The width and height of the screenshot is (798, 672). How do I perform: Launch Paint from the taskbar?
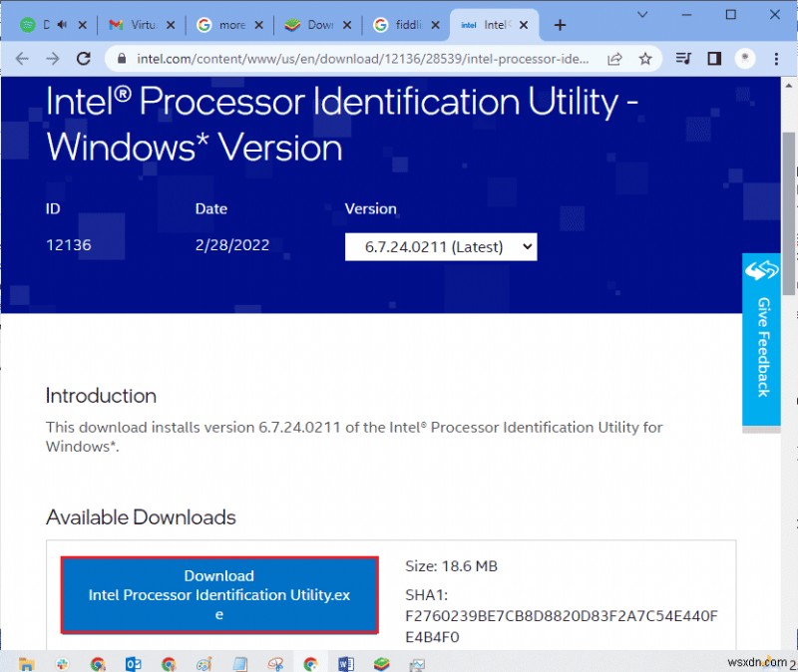[204, 664]
